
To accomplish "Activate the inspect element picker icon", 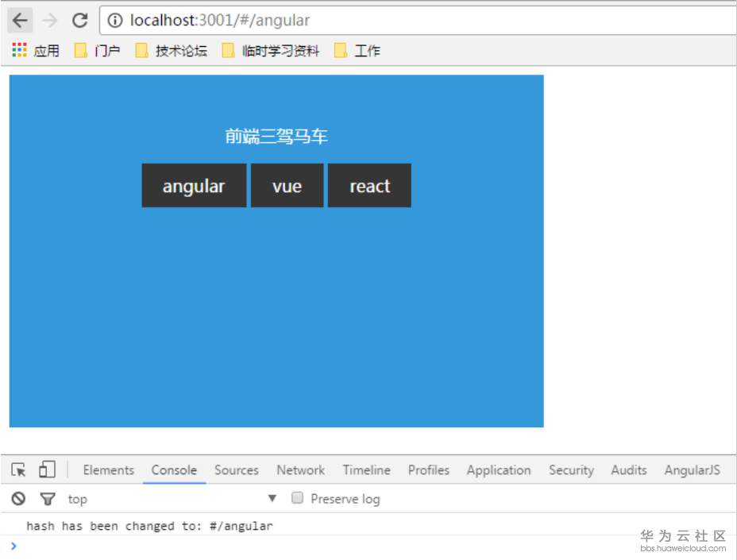I will (x=19, y=469).
